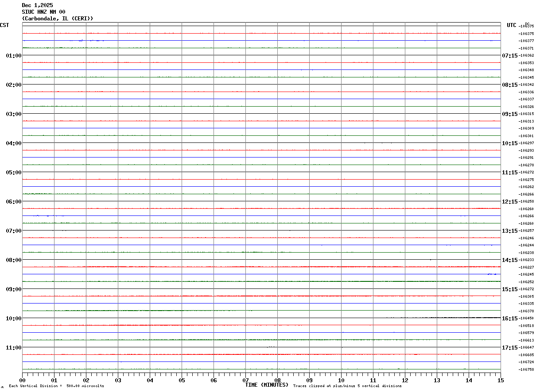Click the DC offset value -106647
The image size is (536, 392).
526,347
